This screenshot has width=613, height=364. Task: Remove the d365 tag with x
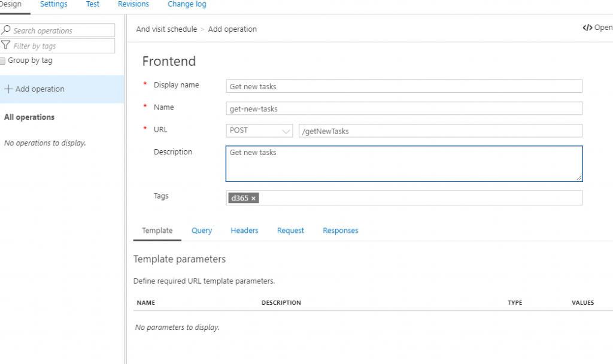253,198
